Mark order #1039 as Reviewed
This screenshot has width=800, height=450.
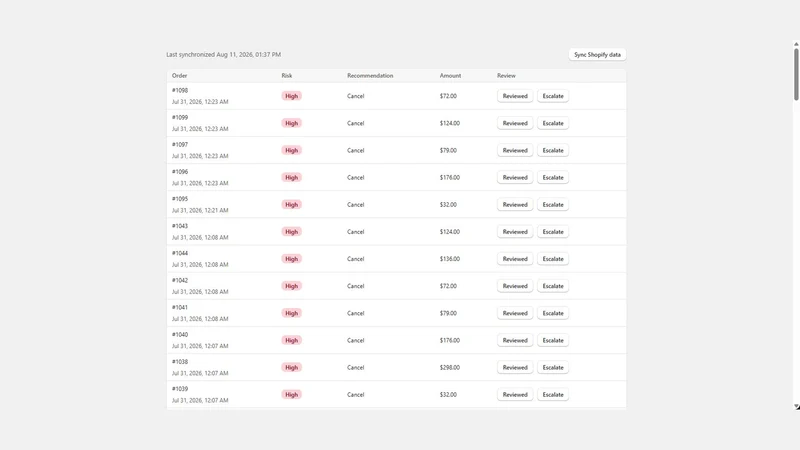click(x=515, y=394)
